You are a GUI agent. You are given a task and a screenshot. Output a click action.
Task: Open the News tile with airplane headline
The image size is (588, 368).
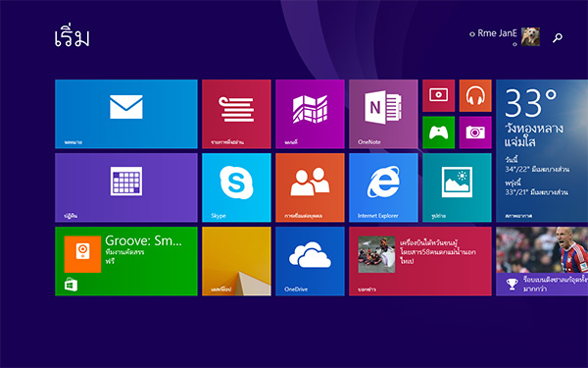click(420, 261)
